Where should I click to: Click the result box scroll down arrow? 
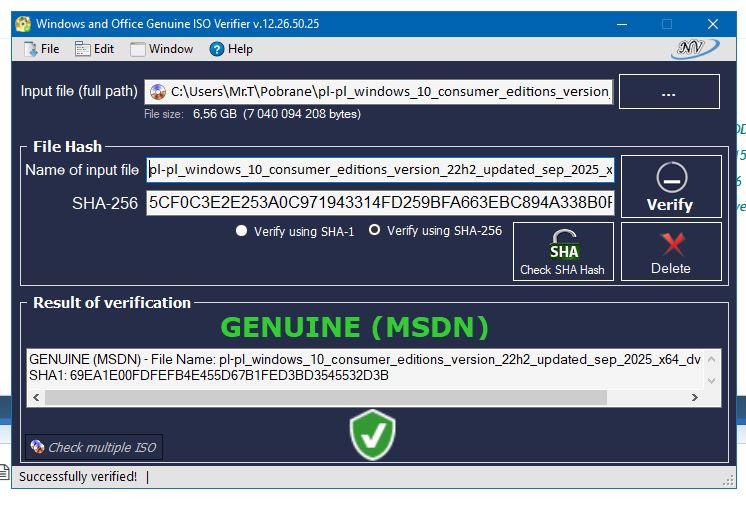(x=712, y=380)
